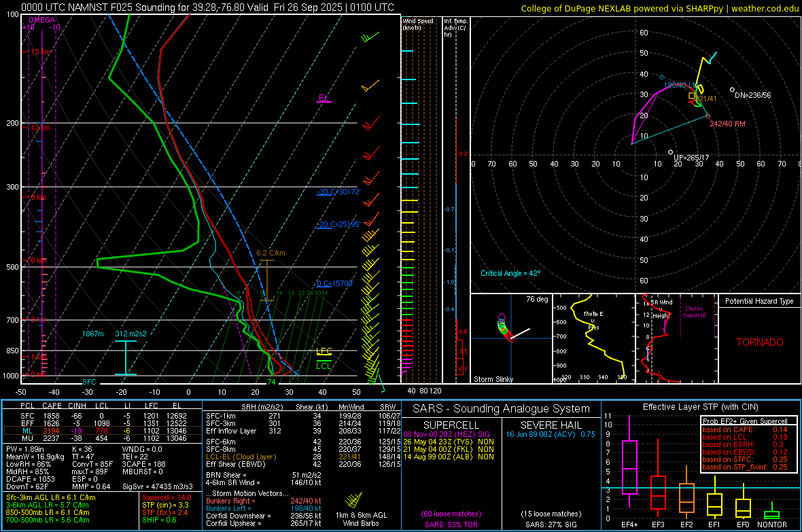This screenshot has width=802, height=532.
Task: Click the Critical Angle = 42° text
Action: click(510, 273)
